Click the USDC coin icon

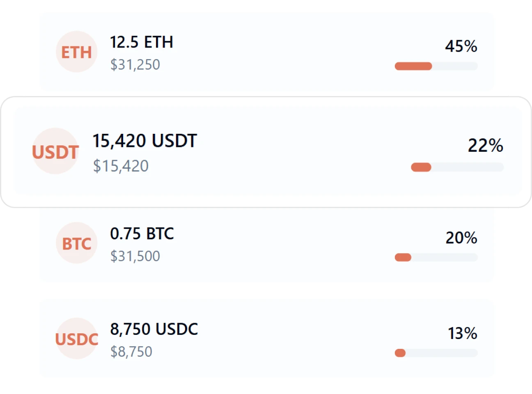[x=76, y=339]
